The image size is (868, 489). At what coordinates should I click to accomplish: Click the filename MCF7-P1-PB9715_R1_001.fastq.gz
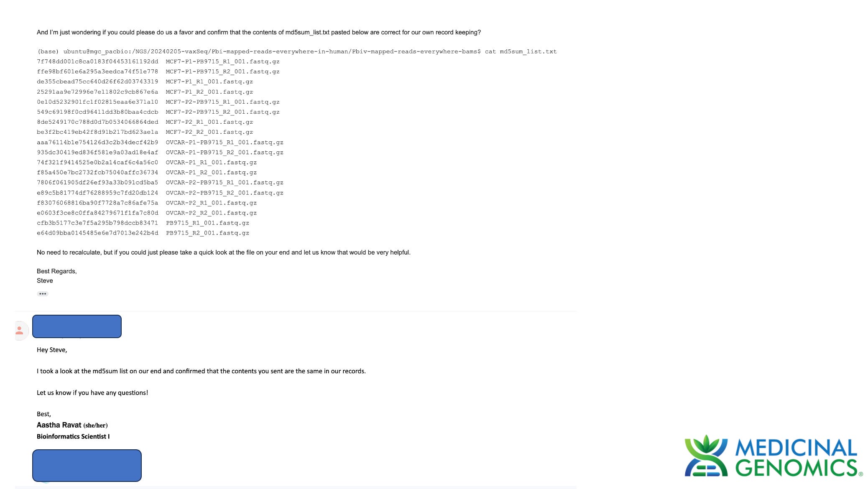point(222,61)
